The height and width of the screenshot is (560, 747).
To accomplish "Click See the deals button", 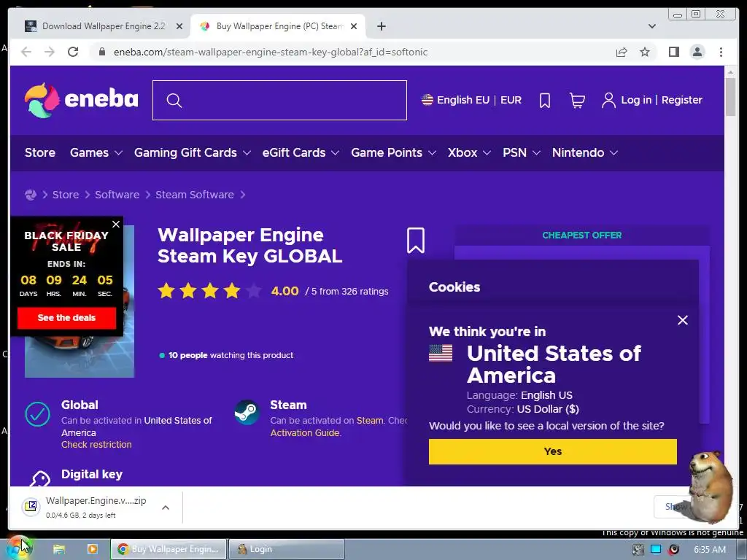I will (x=66, y=318).
